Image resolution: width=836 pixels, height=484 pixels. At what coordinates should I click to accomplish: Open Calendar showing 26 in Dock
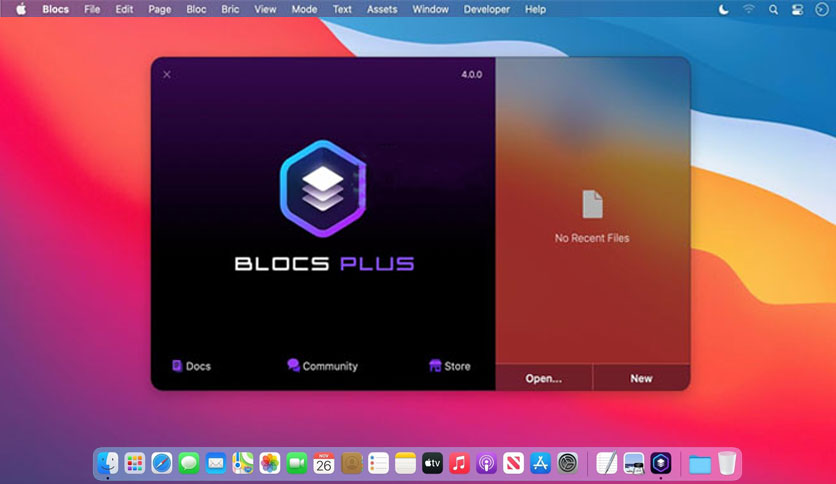point(324,463)
